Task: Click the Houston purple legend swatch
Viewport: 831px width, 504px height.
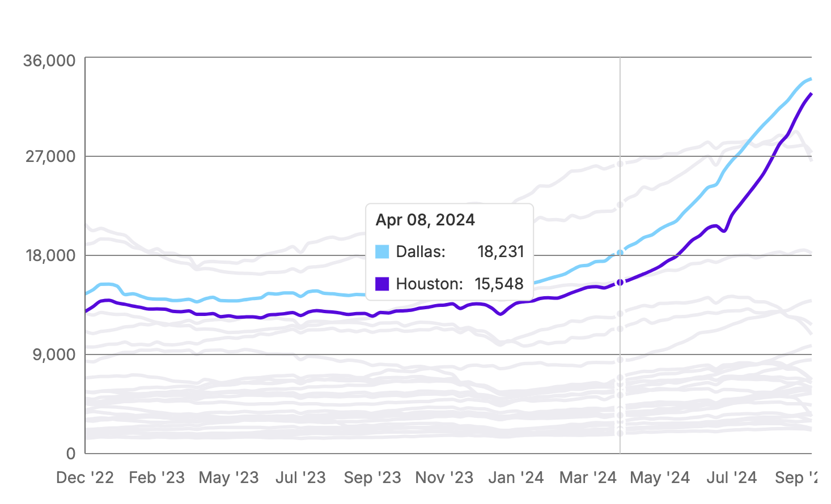Action: pyautogui.click(x=383, y=284)
